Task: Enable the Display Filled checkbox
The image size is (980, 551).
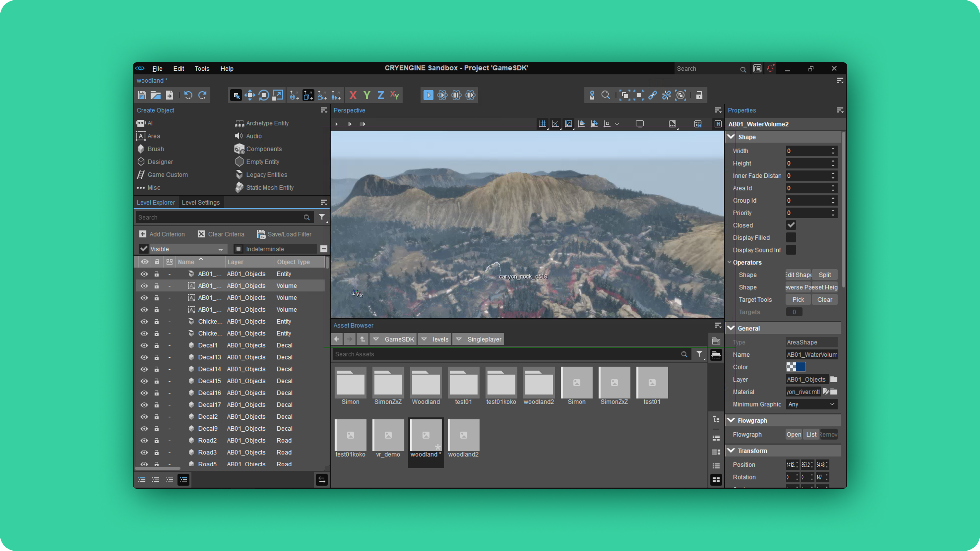Action: pos(791,238)
